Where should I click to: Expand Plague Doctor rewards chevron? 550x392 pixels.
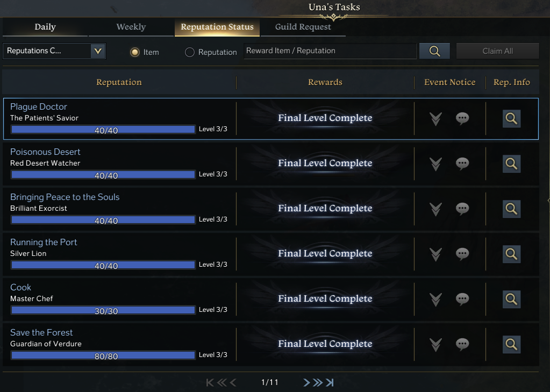[435, 119]
